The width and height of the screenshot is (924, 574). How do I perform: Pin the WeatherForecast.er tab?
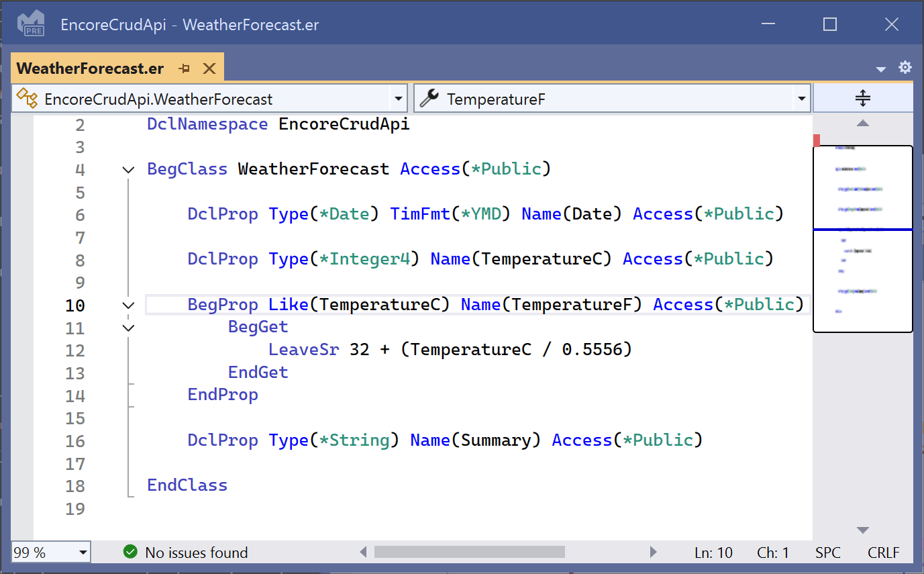click(185, 68)
